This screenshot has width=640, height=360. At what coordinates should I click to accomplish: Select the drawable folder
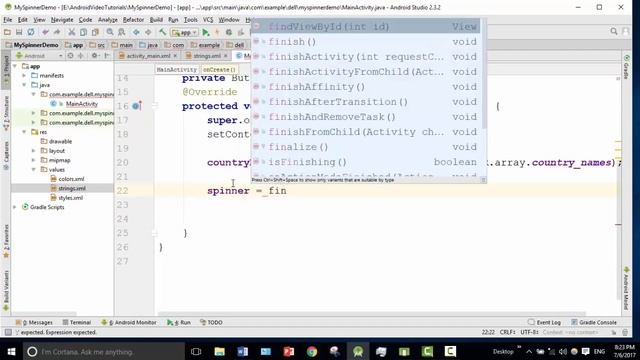tap(60, 141)
